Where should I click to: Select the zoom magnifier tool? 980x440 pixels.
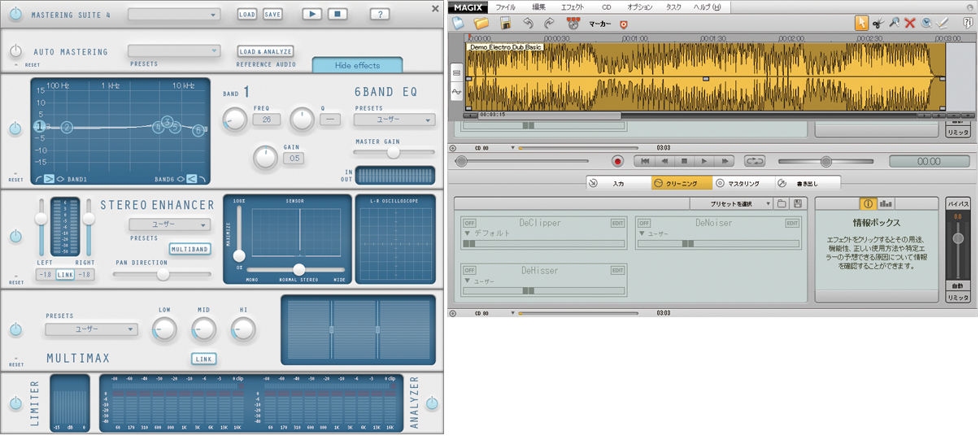click(x=895, y=23)
